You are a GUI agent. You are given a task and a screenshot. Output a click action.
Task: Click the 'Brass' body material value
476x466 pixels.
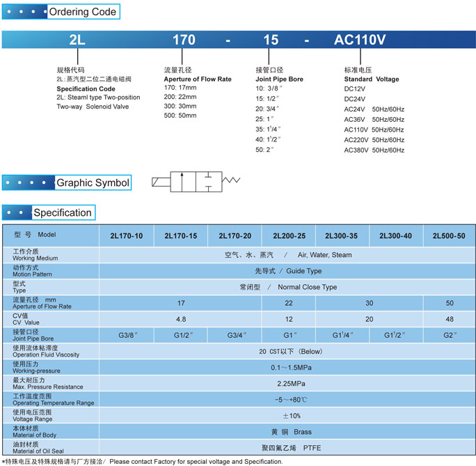[303, 432]
